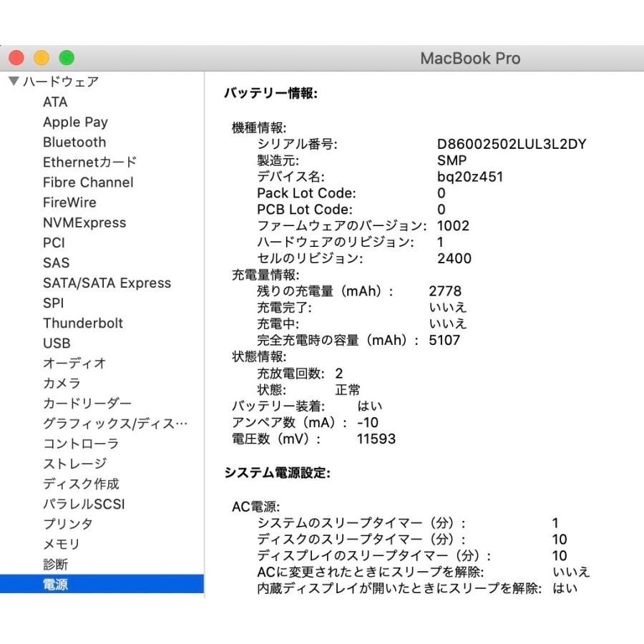Click manufacturer value SMP
Image resolution: width=644 pixels, height=644 pixels.
(x=452, y=160)
